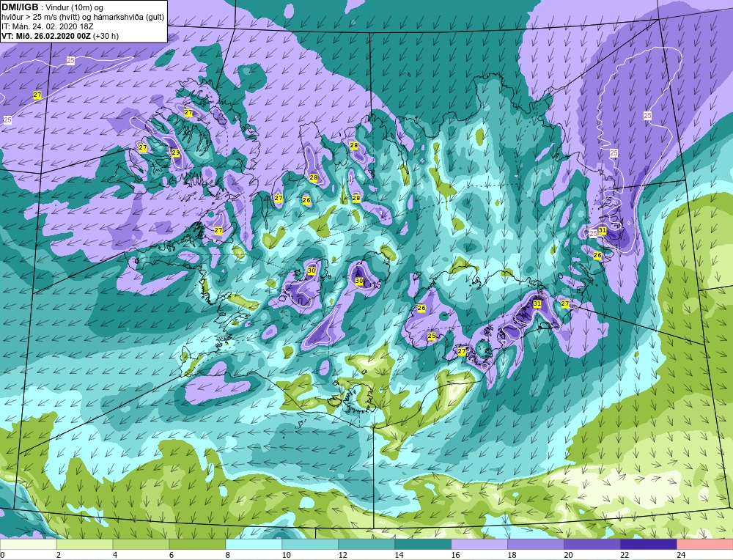Click the legend tick label "12"
Screen dimensions: 733x560
point(342,555)
